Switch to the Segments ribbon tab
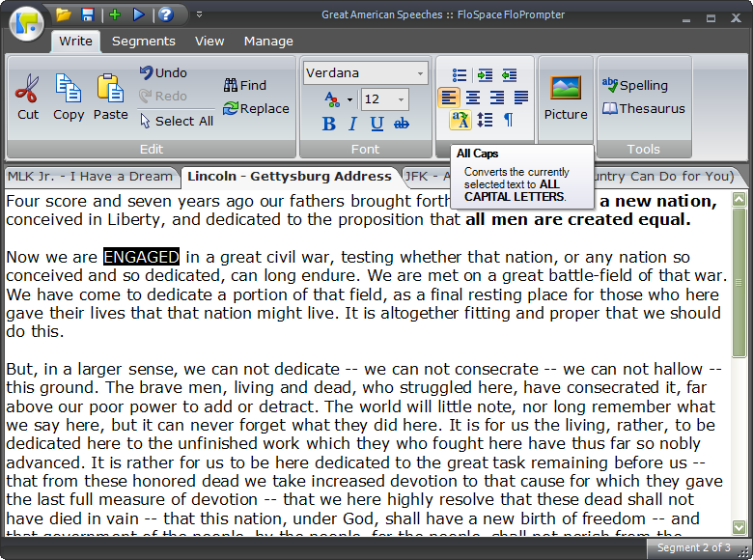Image resolution: width=753 pixels, height=560 pixels. click(144, 42)
